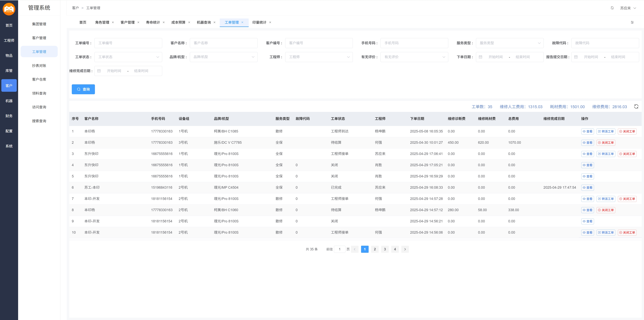This screenshot has height=320, width=644.
Task: View work order row 1 (2025-05-08 16:05:35)
Action: click(x=587, y=131)
